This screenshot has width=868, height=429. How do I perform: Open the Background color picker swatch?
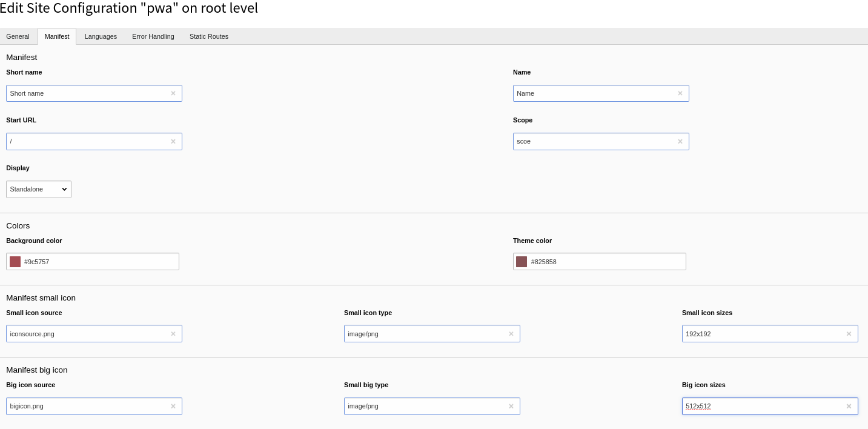15,261
